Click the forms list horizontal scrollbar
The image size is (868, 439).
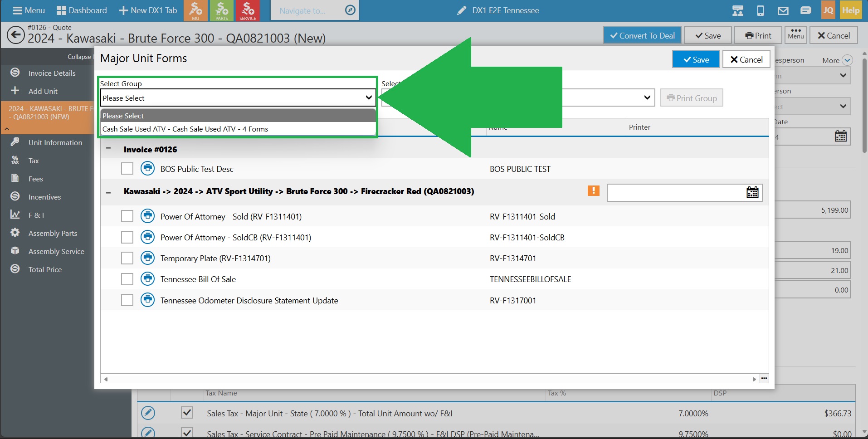click(x=430, y=379)
